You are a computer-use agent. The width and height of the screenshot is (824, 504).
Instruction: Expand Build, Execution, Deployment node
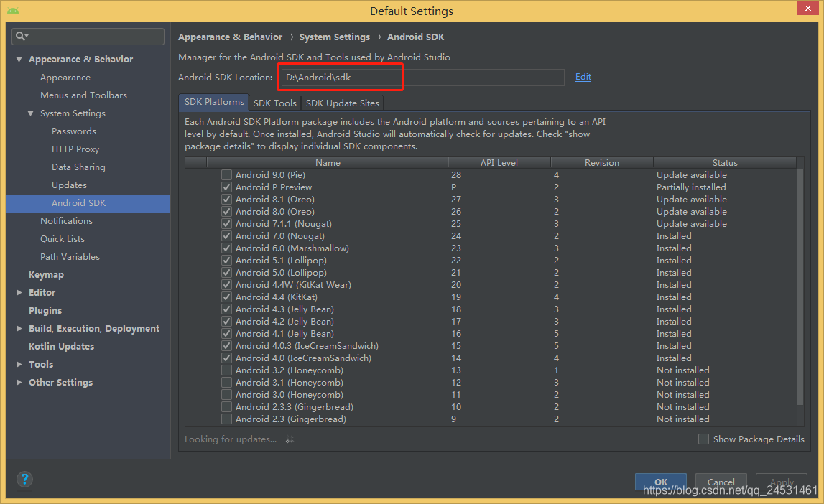pyautogui.click(x=19, y=328)
